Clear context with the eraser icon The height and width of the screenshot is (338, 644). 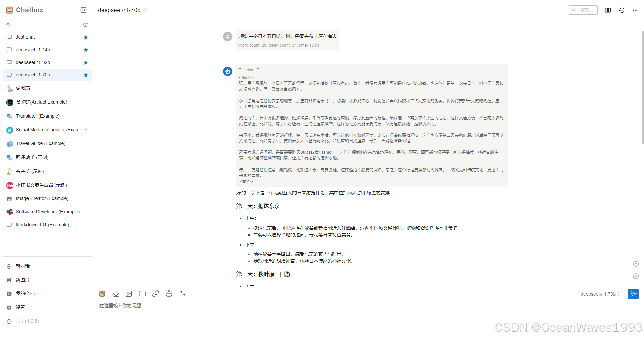tap(115, 294)
